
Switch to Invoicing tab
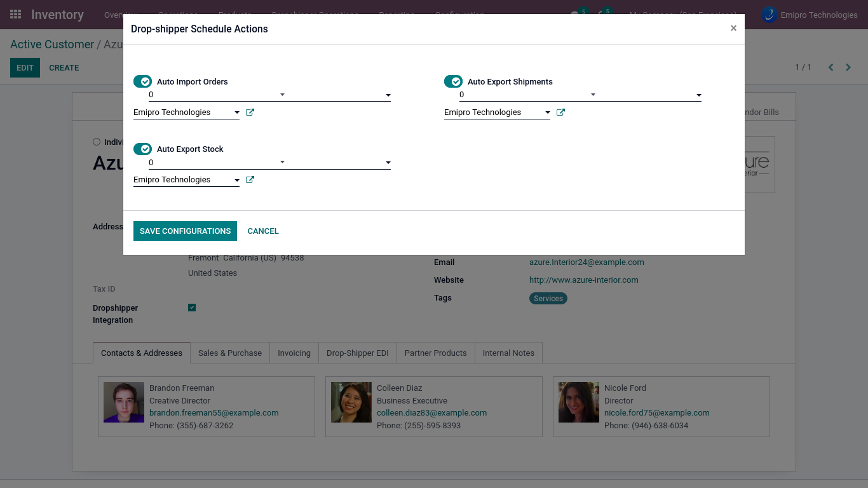point(294,353)
